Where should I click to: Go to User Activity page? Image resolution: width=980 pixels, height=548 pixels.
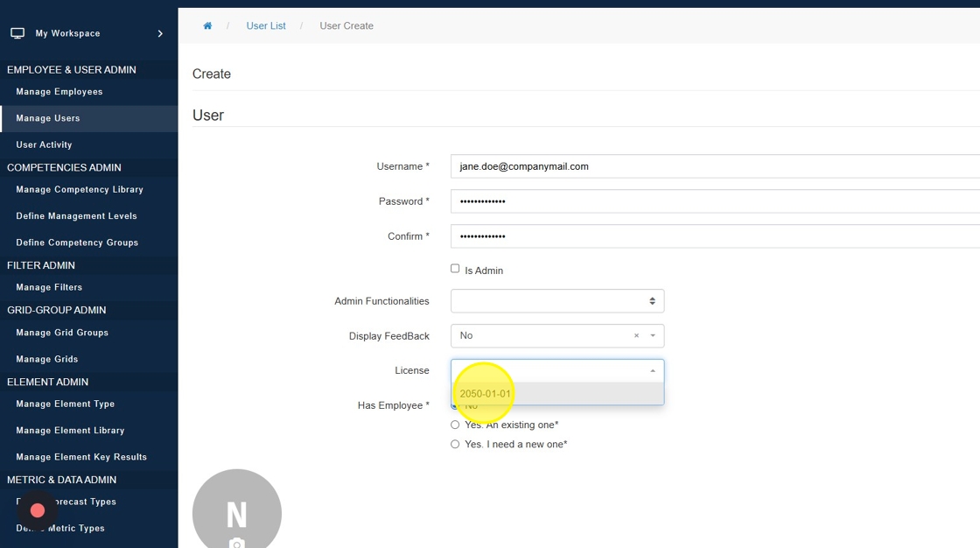click(x=44, y=145)
